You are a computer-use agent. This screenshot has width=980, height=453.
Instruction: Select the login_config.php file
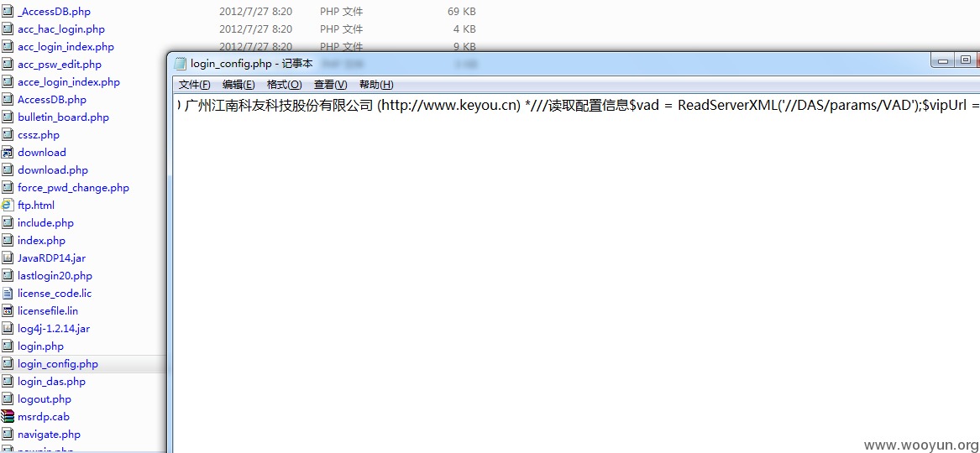coord(57,364)
